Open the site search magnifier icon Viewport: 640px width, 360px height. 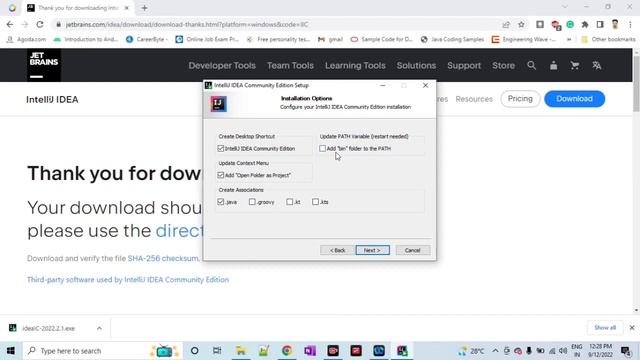[x=531, y=65]
